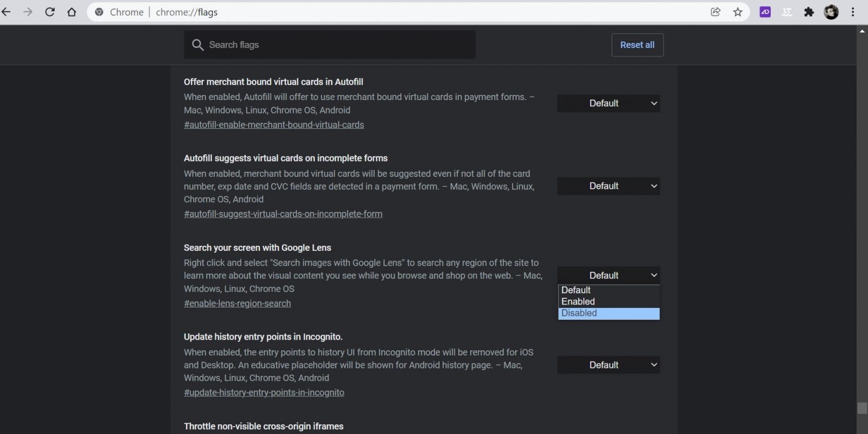Choose Disabled in the Google Lens dropdown list
The image size is (868, 434).
point(609,314)
